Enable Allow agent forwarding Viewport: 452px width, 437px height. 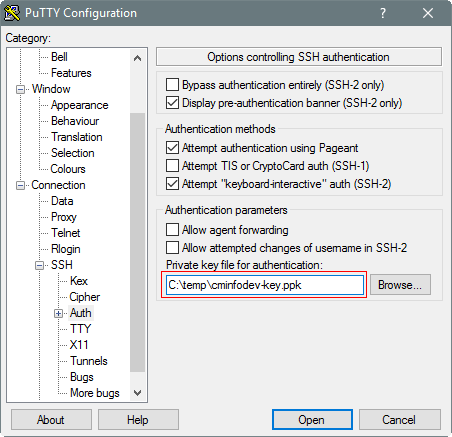172,230
